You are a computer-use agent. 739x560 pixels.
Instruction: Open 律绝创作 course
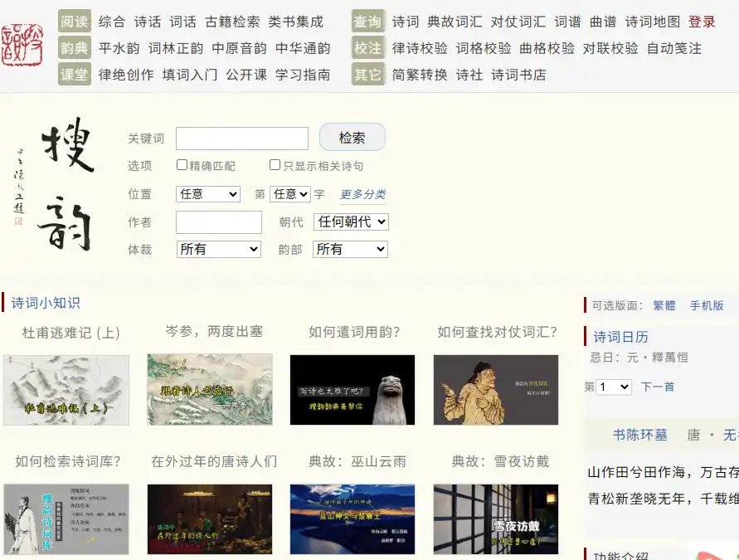tap(126, 75)
